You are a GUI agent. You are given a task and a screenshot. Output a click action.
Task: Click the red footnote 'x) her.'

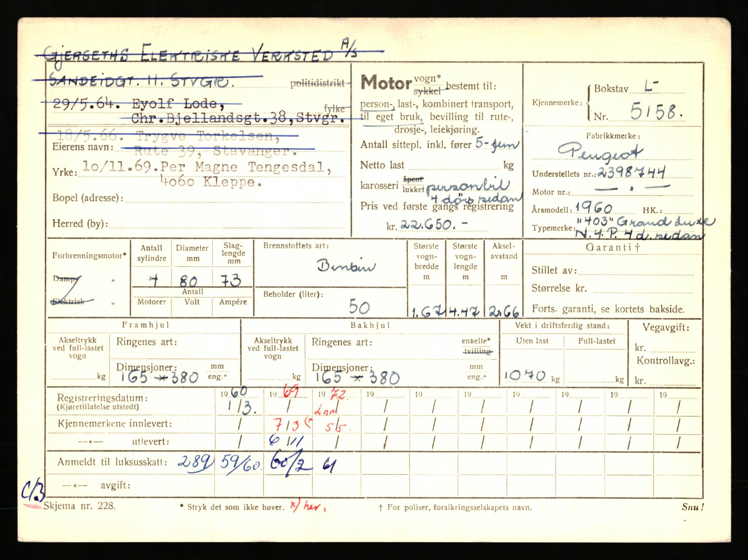(x=308, y=506)
